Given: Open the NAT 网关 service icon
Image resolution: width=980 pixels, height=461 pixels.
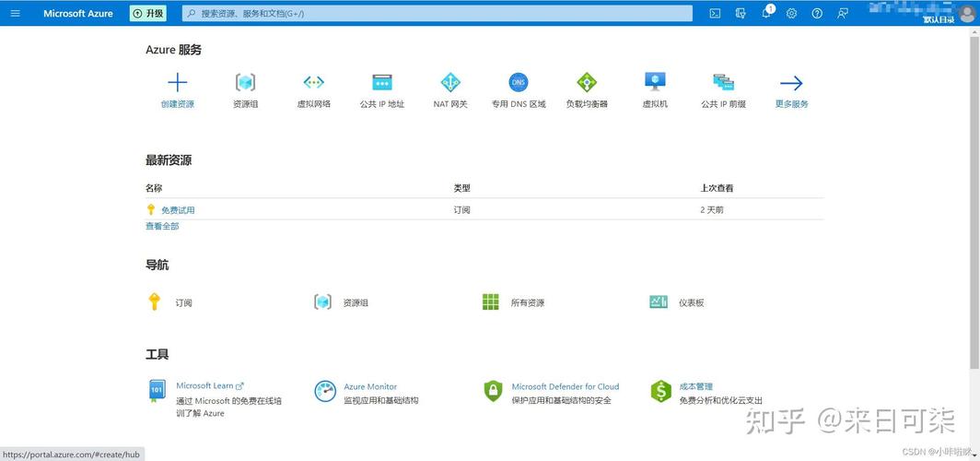Looking at the screenshot, I should coord(450,83).
